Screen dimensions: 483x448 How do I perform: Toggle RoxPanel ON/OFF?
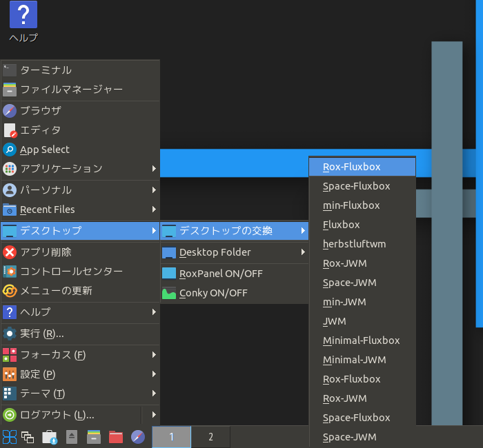tap(235, 274)
